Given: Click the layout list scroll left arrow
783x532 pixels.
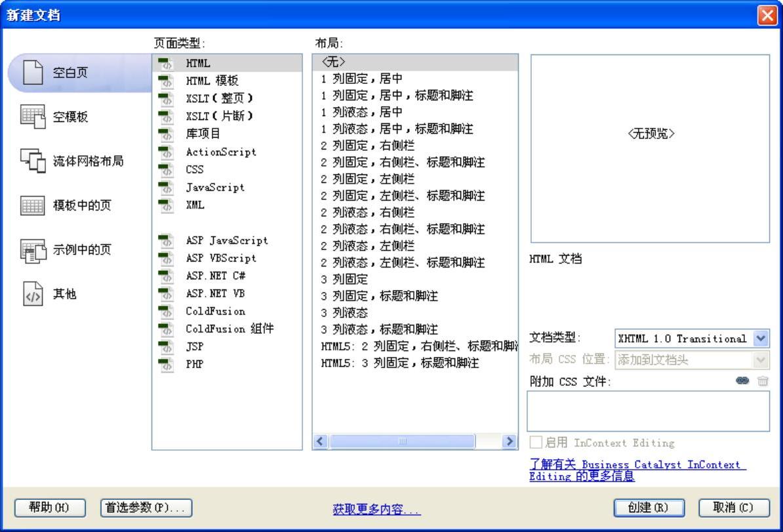Looking at the screenshot, I should point(321,441).
